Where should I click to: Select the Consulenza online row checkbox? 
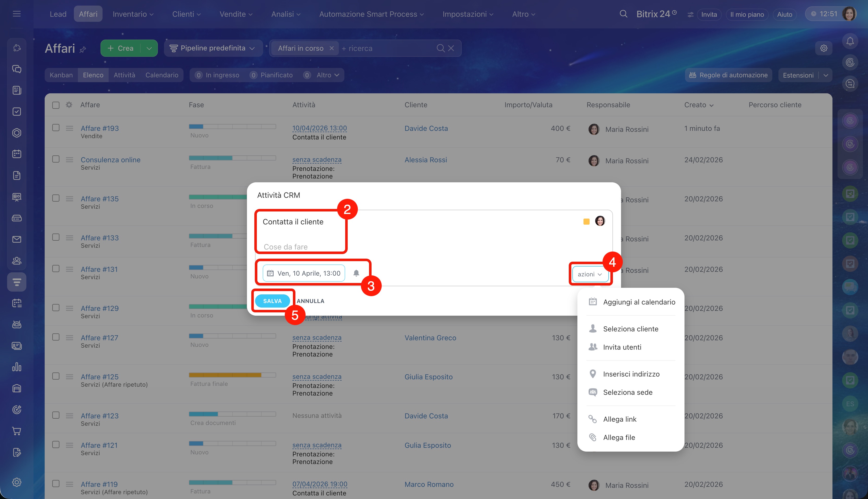[56, 159]
